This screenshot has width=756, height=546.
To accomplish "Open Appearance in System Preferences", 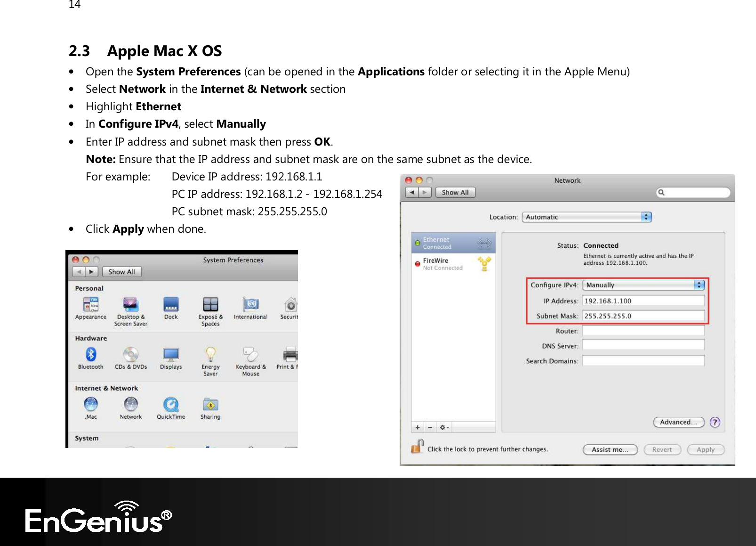I will 91,309.
